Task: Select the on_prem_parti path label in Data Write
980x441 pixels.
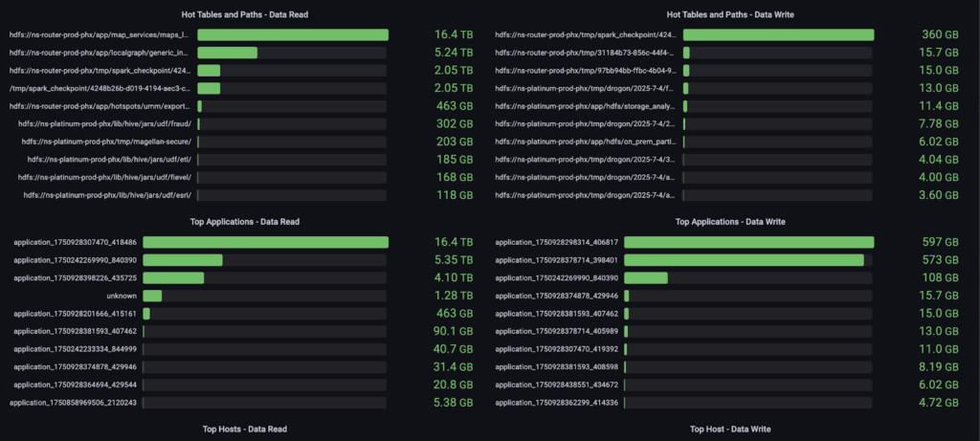Action: pyautogui.click(x=586, y=142)
